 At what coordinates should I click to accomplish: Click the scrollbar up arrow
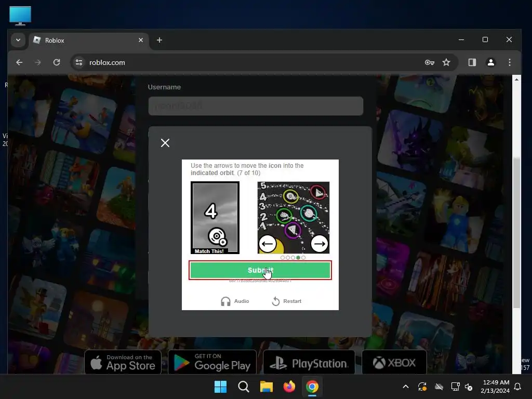coord(516,79)
